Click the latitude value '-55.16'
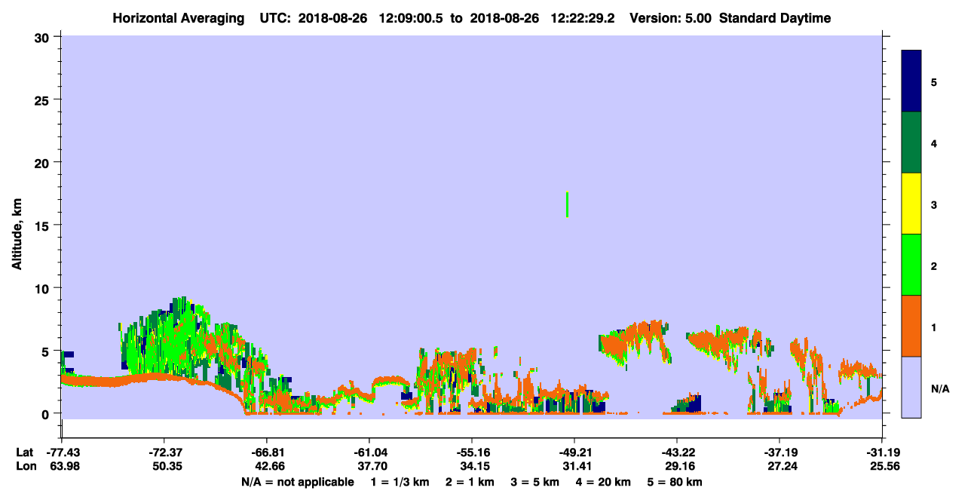The height and width of the screenshot is (503, 980). tap(471, 452)
